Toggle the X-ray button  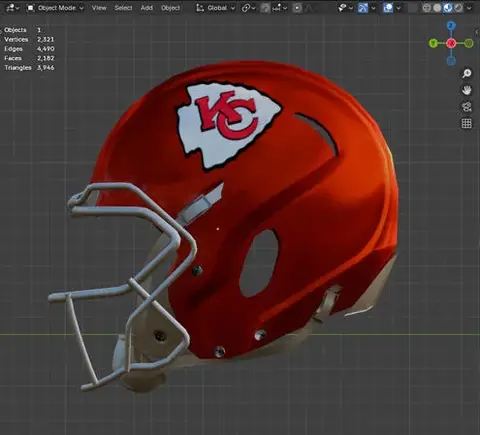(x=413, y=8)
